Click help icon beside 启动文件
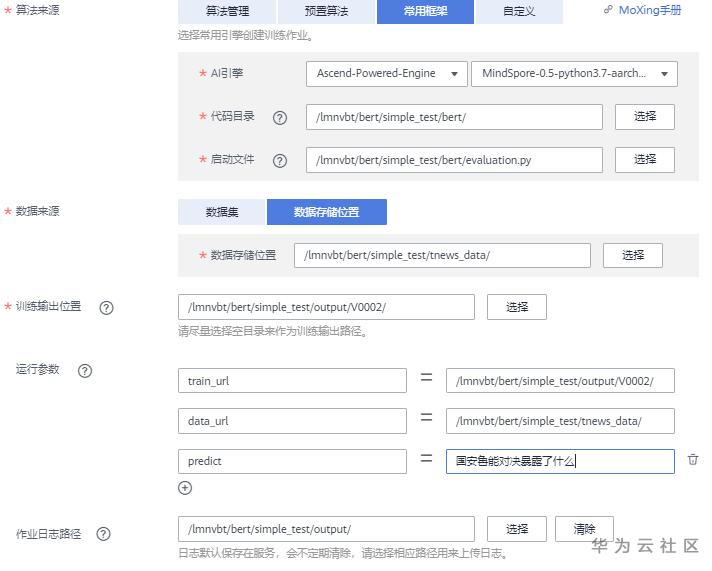The height and width of the screenshot is (571, 712). 280,160
